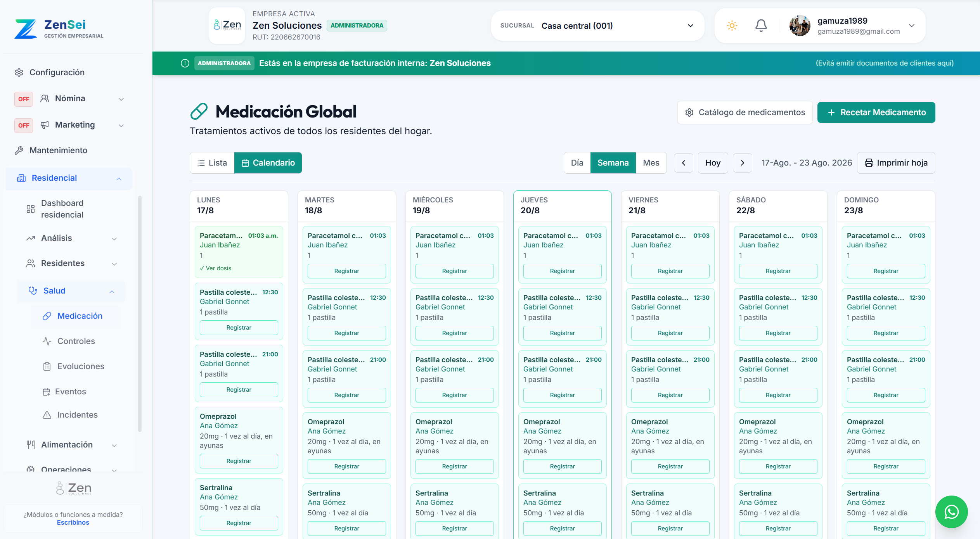Toggle the OFF switch beside Nómina
Screen dimensions: 980x539
24,99
